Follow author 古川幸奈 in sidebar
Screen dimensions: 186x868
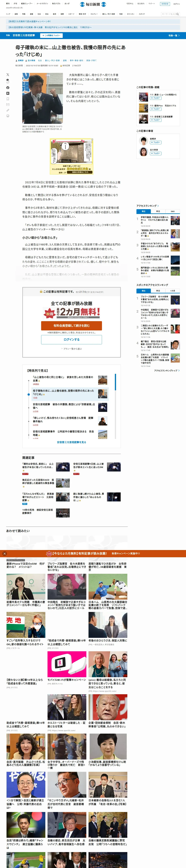(156, 153)
